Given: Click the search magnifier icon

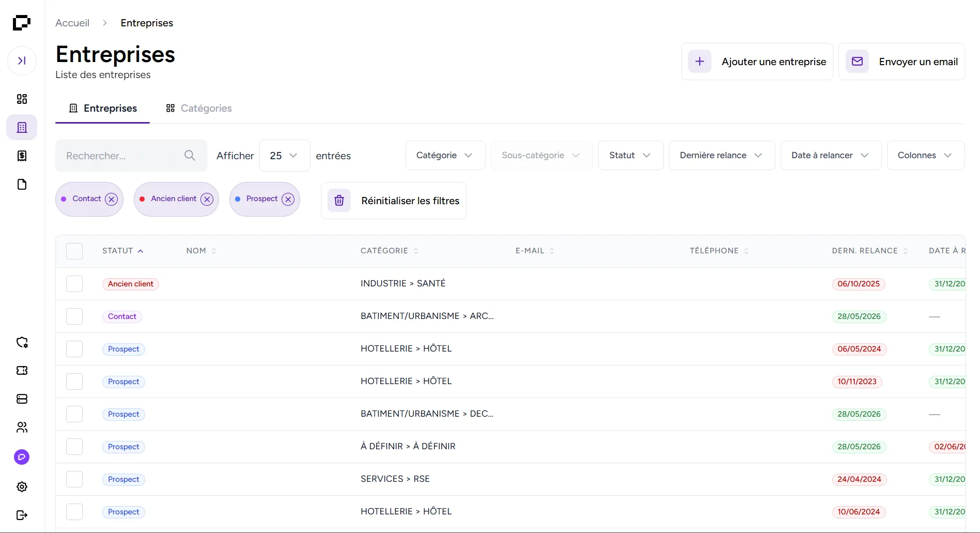Looking at the screenshot, I should point(190,156).
